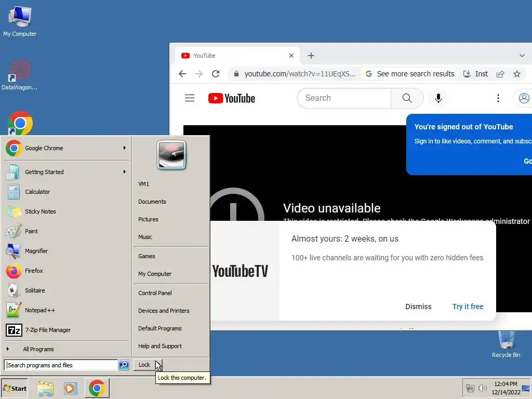Click the volume tray icon
Screen dimensions: 532x399
(x=482, y=388)
